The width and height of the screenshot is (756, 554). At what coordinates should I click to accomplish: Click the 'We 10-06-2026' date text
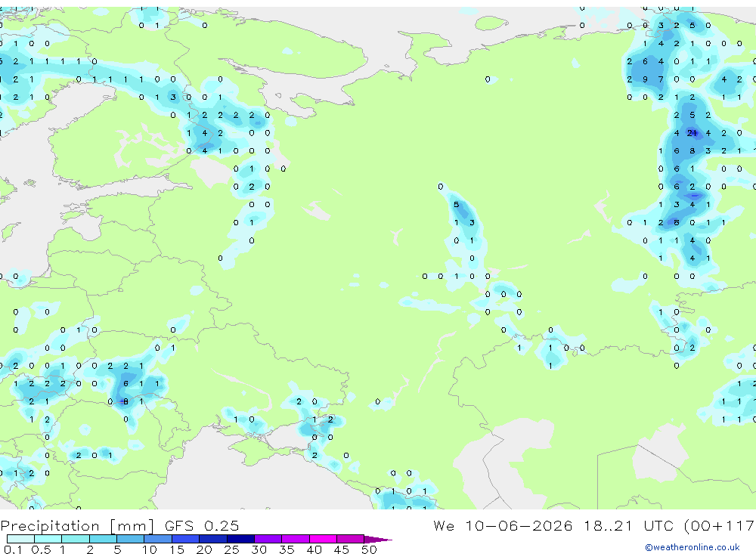[503, 525]
